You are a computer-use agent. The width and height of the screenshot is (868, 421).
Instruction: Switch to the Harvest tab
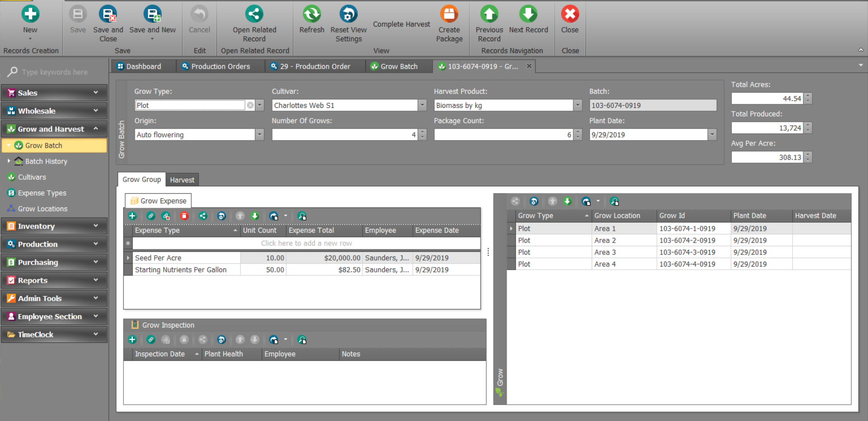pos(182,180)
